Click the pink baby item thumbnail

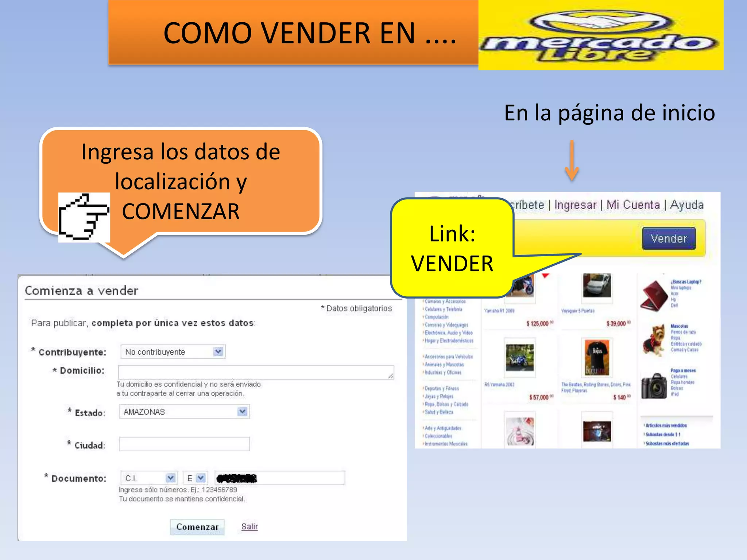tap(520, 431)
